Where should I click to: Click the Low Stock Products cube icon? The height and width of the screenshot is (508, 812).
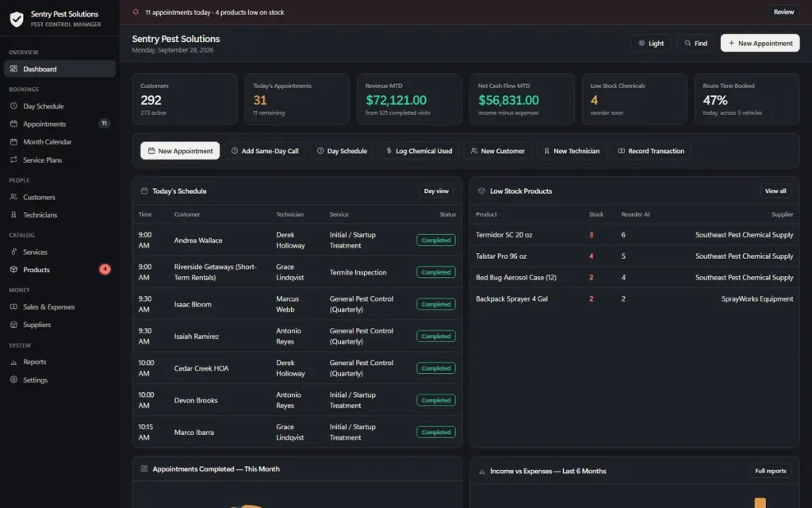(x=481, y=190)
